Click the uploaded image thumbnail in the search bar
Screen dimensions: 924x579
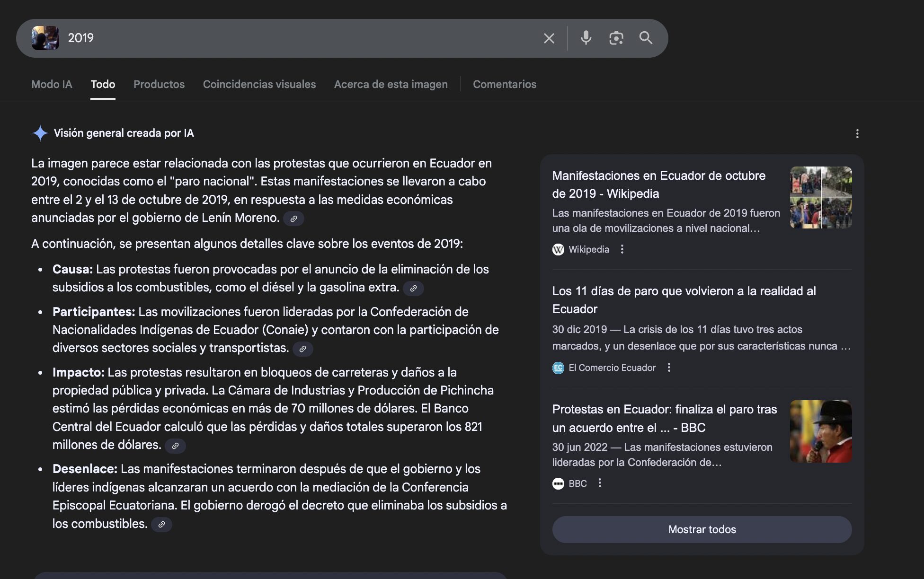coord(45,38)
